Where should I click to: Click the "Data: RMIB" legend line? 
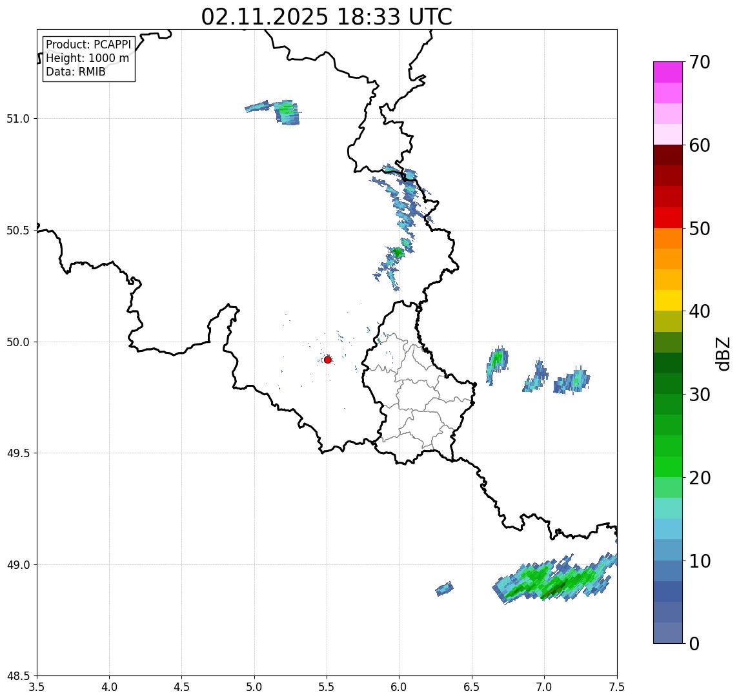pyautogui.click(x=76, y=72)
